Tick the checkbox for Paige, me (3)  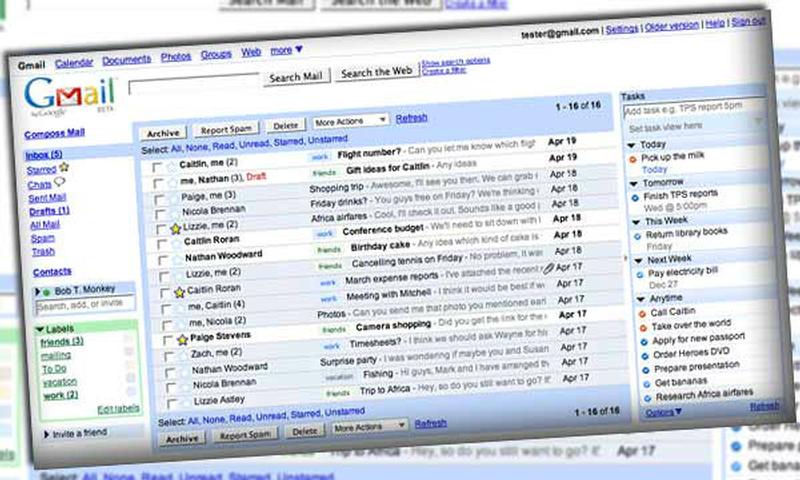[160, 199]
